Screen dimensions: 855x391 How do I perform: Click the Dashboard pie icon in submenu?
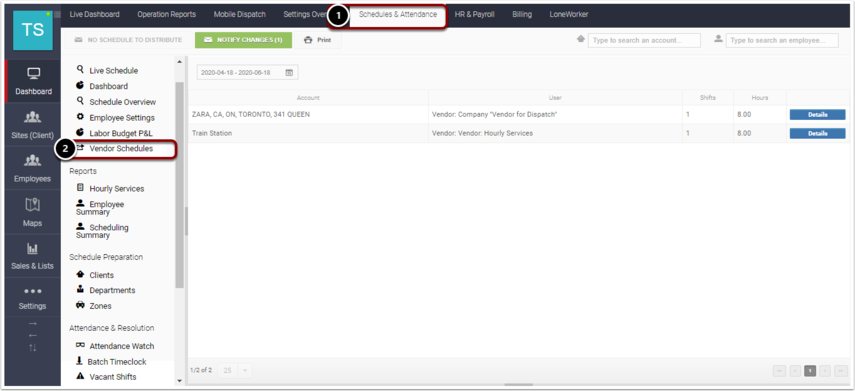(80, 86)
